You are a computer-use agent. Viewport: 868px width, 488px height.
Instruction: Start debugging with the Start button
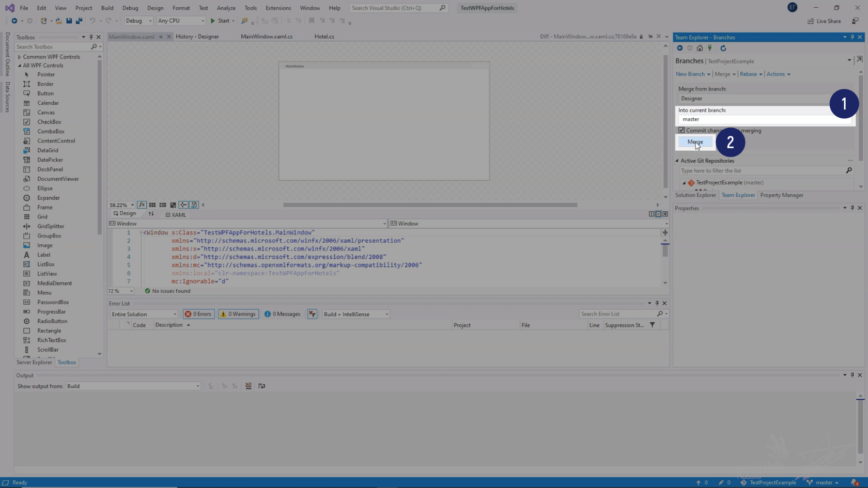[x=220, y=21]
